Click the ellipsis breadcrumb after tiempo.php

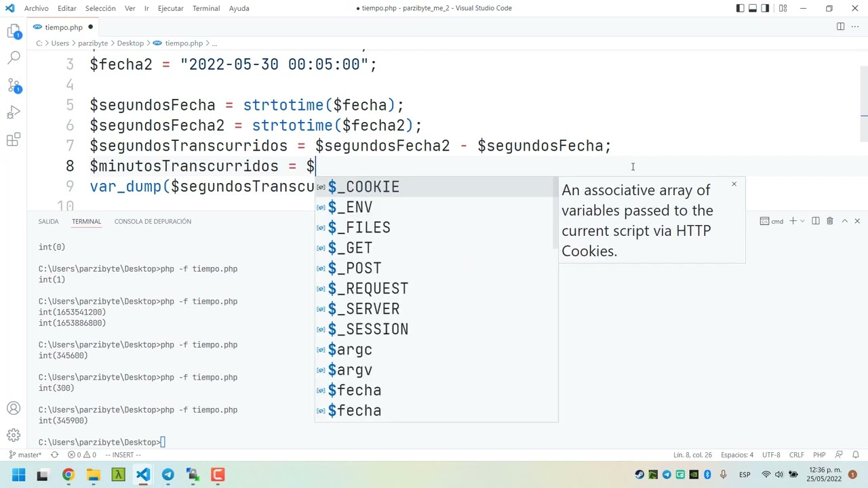tap(214, 43)
